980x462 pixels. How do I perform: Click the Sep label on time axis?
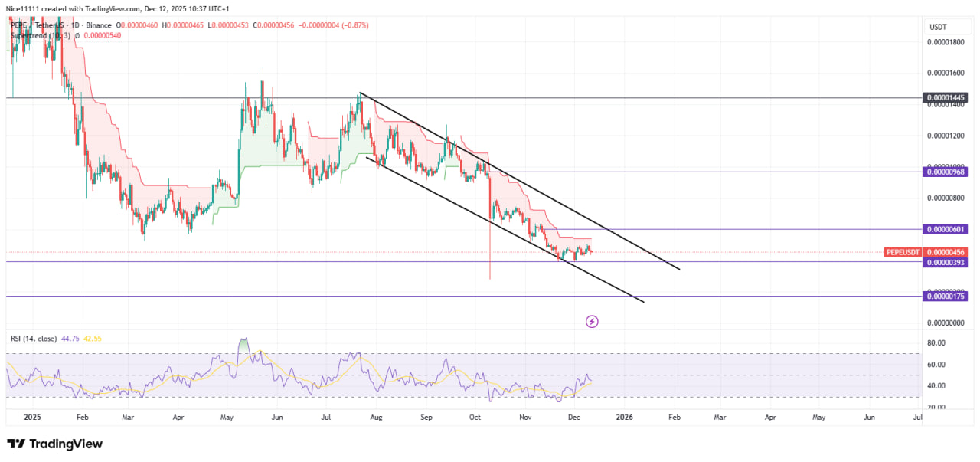pyautogui.click(x=426, y=418)
